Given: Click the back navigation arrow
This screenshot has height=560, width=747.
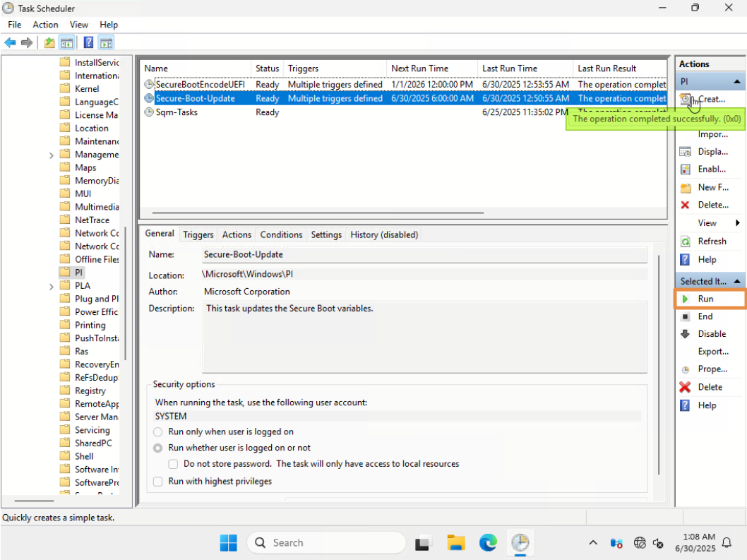Looking at the screenshot, I should point(10,42).
